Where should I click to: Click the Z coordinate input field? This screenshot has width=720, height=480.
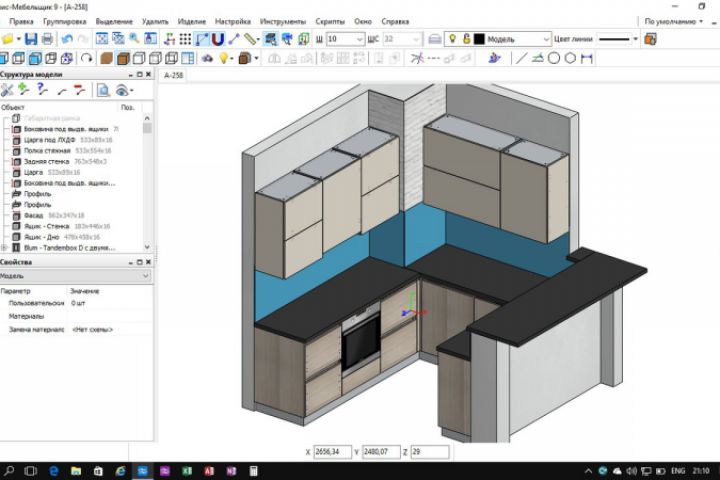429,452
